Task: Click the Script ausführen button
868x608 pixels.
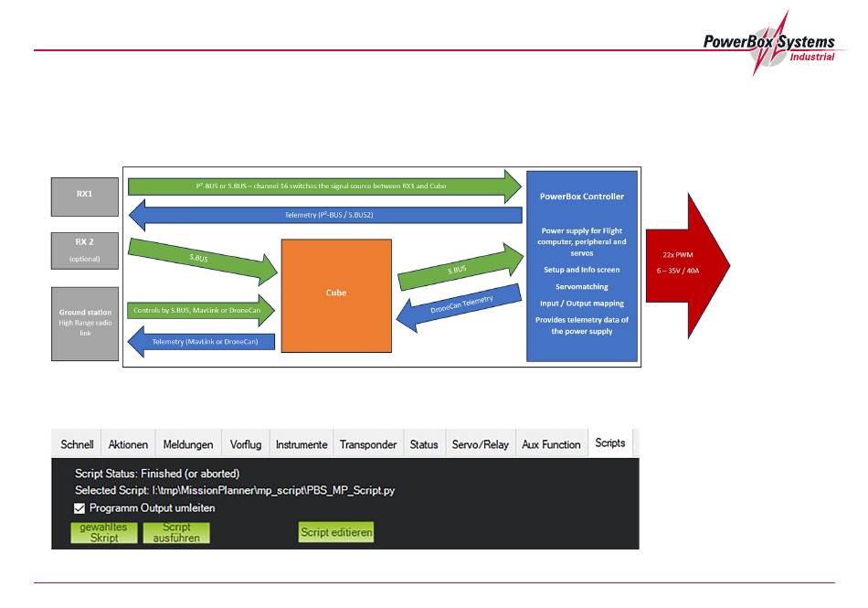Action: [176, 533]
